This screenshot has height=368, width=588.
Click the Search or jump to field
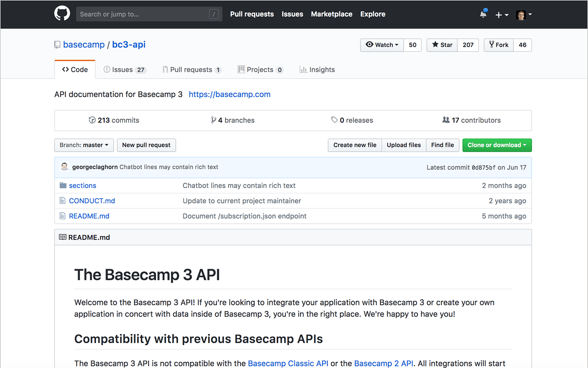pyautogui.click(x=149, y=14)
